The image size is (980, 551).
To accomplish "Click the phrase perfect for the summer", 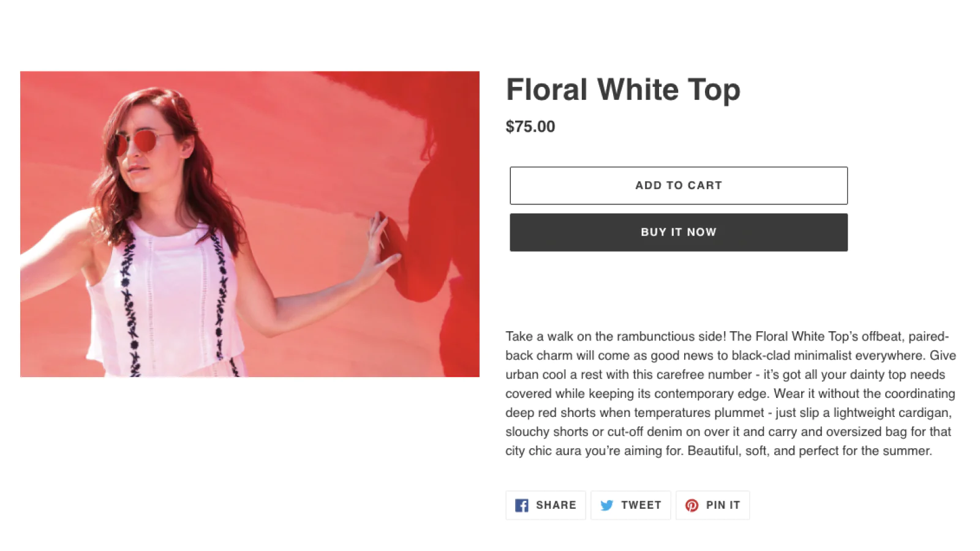I will coord(865,451).
